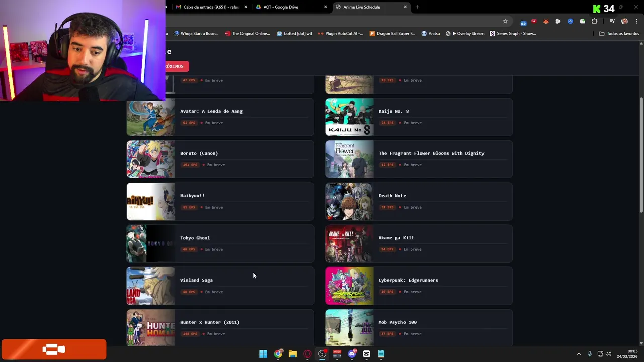
Task: Open the Windows Start menu
Action: [x=263, y=354]
